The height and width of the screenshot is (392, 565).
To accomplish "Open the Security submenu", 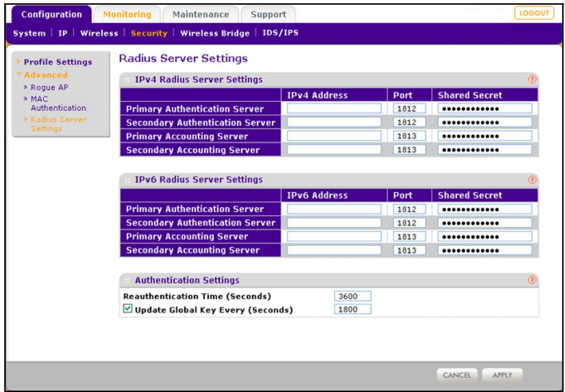I will coord(149,33).
